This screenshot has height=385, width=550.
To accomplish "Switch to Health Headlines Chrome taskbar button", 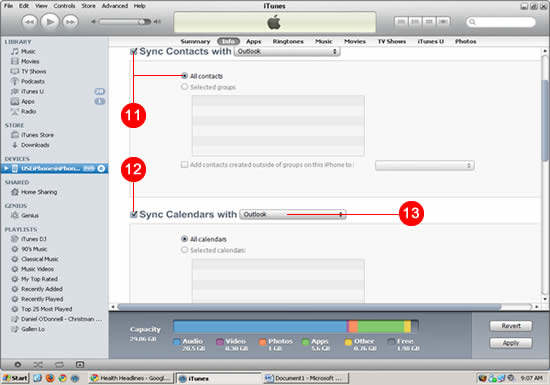I will click(130, 378).
